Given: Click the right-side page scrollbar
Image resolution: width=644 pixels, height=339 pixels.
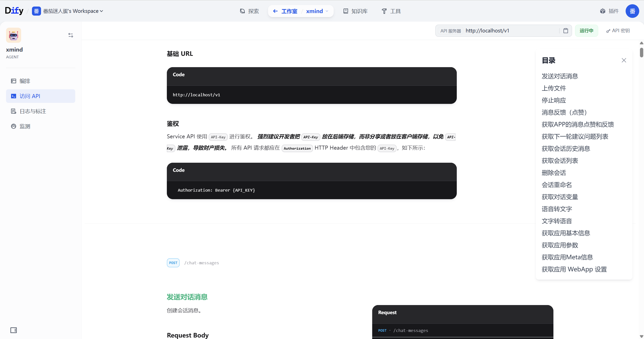Looking at the screenshot, I should 641,53.
